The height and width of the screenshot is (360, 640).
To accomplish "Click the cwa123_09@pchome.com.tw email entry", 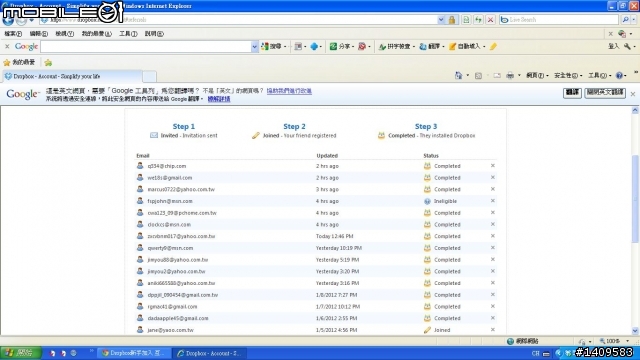I will (x=182, y=213).
